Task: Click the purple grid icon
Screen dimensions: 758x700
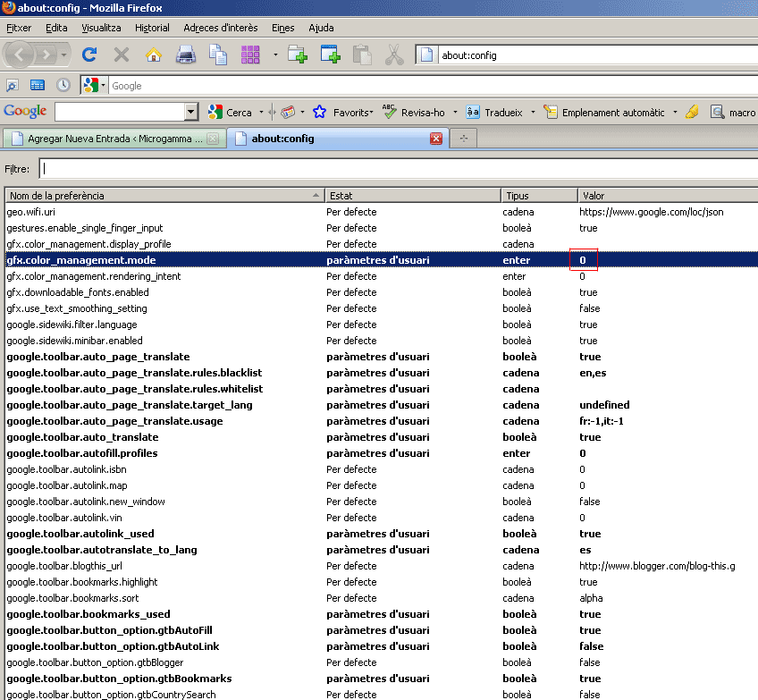Action: (250, 55)
